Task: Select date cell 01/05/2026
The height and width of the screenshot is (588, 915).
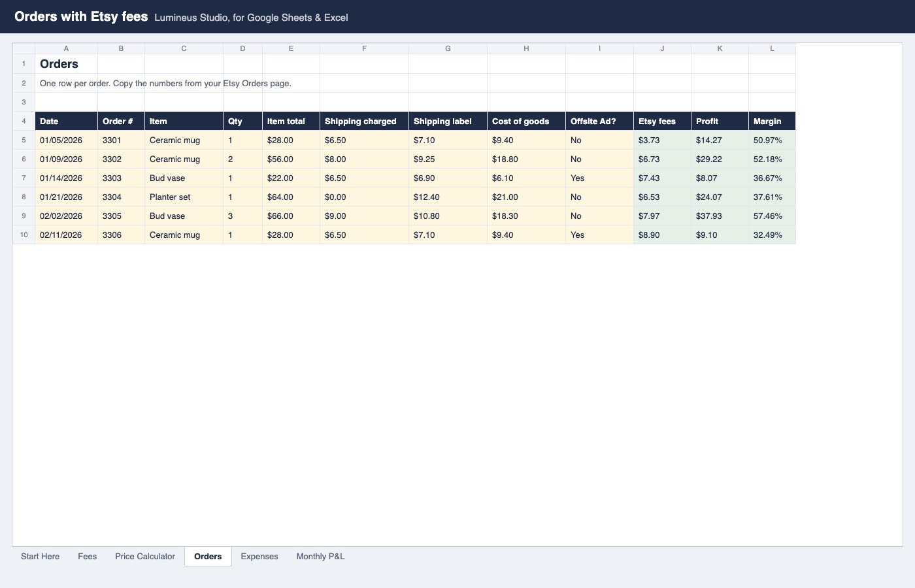Action: (x=66, y=140)
